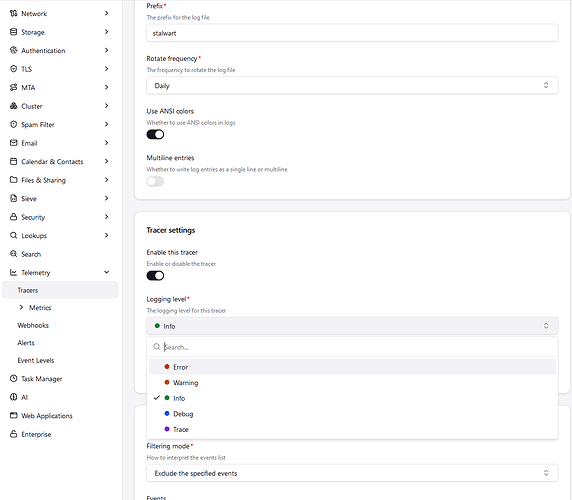Select the Warning logging level

[x=352, y=383]
